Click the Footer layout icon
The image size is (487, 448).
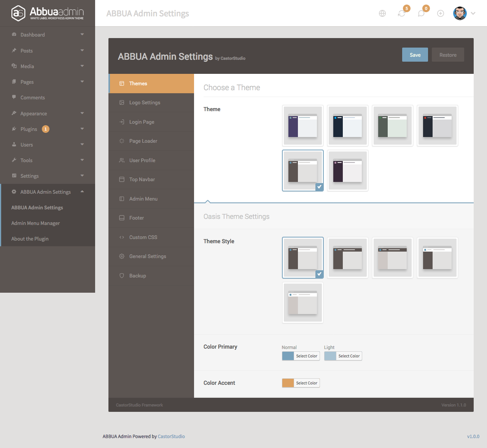[122, 218]
